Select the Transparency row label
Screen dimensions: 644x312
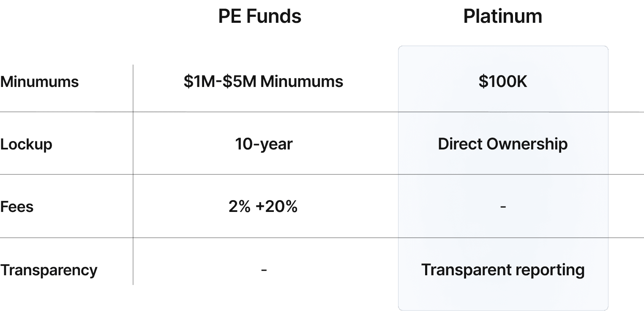pos(49,270)
